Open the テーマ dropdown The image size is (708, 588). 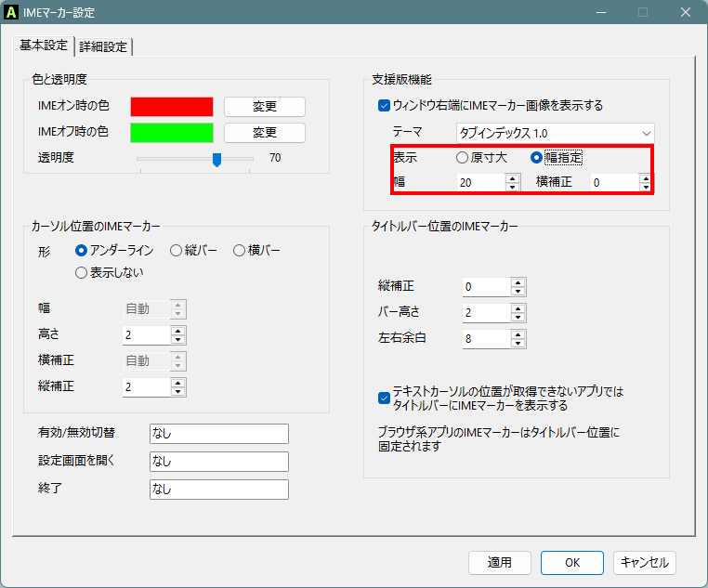555,133
